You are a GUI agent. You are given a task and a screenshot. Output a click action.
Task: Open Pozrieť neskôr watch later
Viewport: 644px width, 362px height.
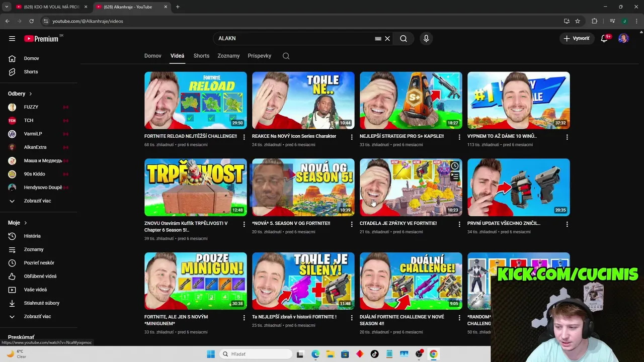38,263
